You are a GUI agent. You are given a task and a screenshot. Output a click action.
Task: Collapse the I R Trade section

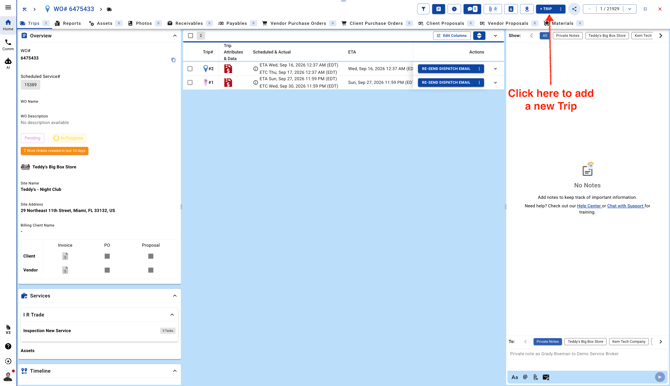coord(172,315)
